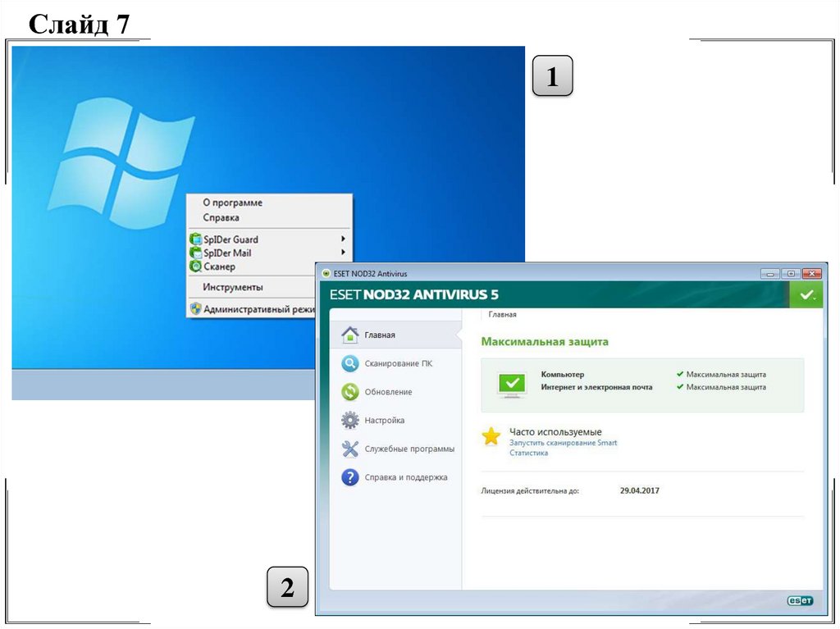The image size is (840, 629).
Task: Click the Обновление green refresh icon
Action: click(350, 392)
